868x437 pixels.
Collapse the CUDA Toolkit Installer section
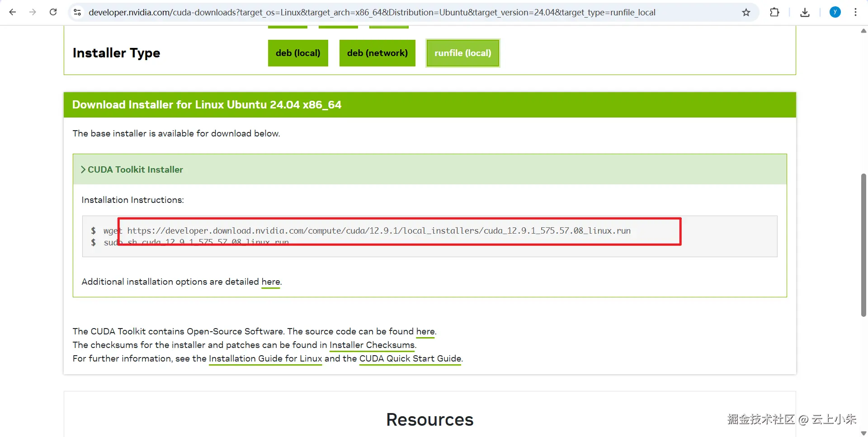point(132,169)
